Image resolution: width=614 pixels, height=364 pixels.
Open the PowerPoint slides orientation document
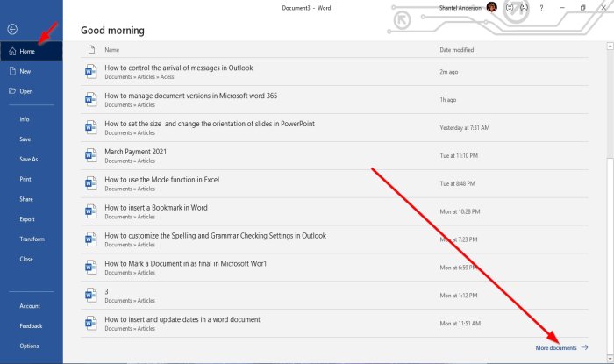pos(334,127)
